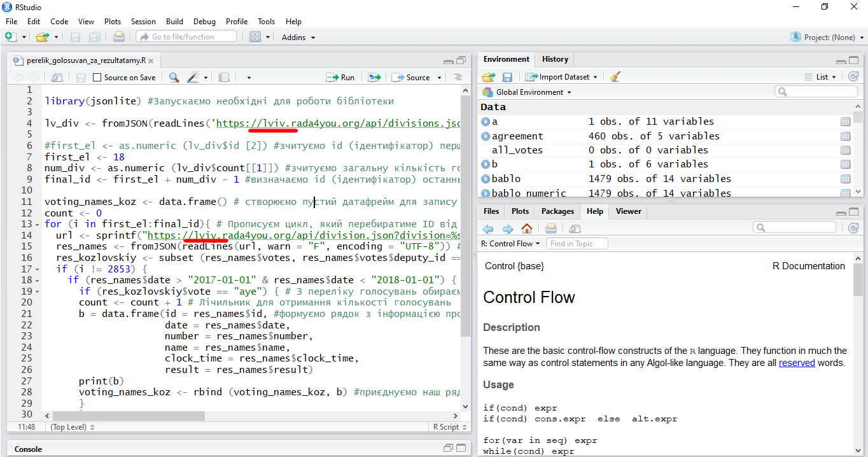This screenshot has width=868, height=457.
Task: Change the List view dropdown in Environment
Action: point(822,77)
